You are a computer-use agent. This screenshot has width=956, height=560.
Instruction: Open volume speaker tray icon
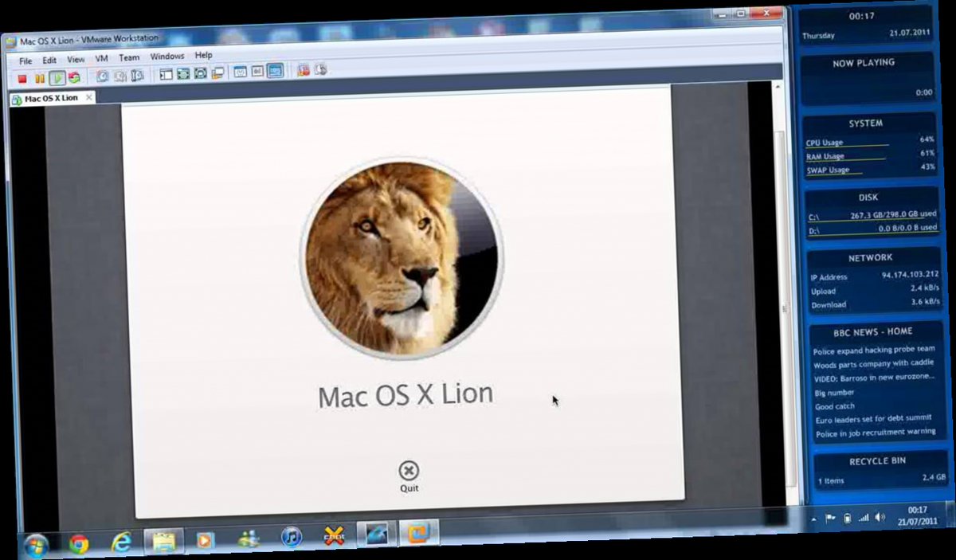(880, 516)
